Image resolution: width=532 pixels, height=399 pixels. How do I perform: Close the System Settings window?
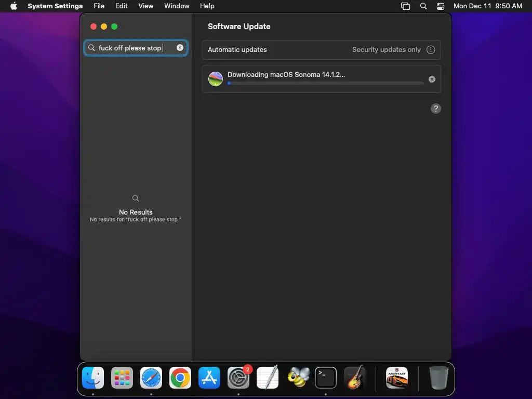pyautogui.click(x=94, y=26)
